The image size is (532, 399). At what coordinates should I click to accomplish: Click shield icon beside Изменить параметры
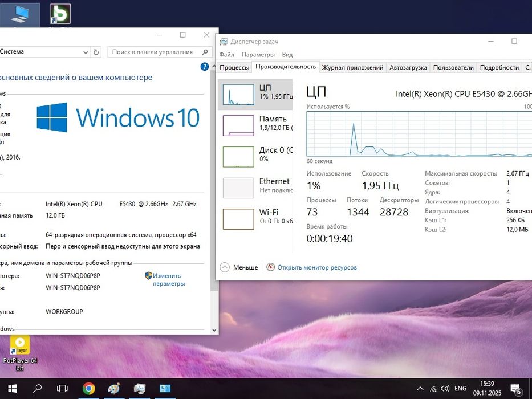[x=148, y=275]
